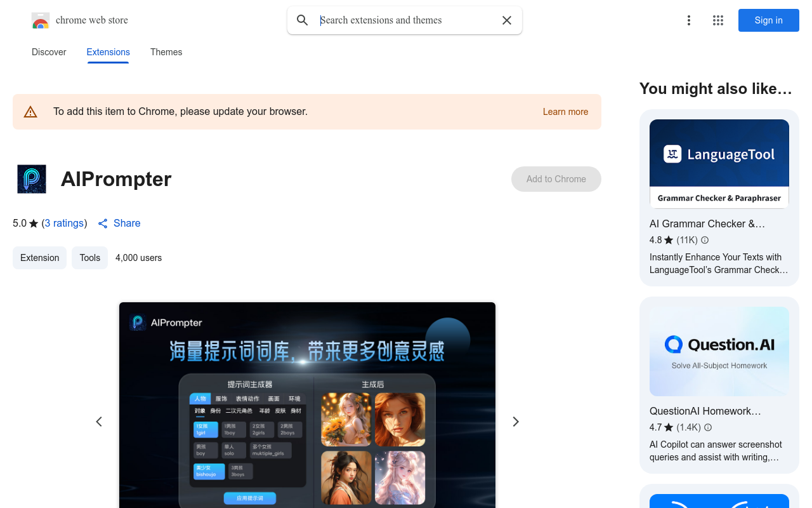Image resolution: width=812 pixels, height=508 pixels.
Task: Click info icon beside 1.4K ratings
Action: (x=708, y=427)
